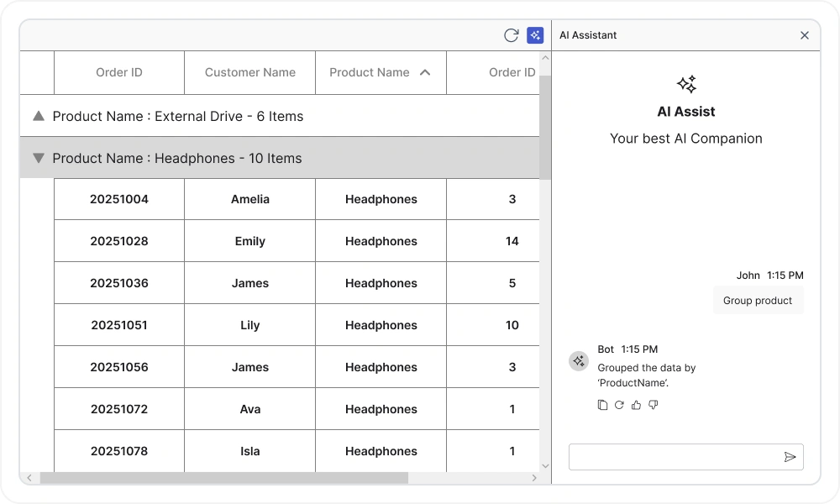This screenshot has height=504, width=840.
Task: Click the Product Name column header
Action: 381,72
